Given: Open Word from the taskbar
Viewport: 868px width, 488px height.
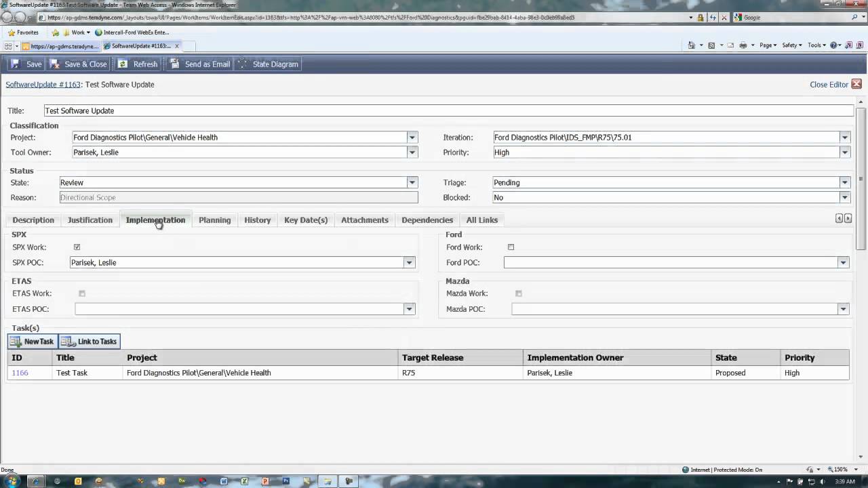Looking at the screenshot, I should click(x=224, y=481).
